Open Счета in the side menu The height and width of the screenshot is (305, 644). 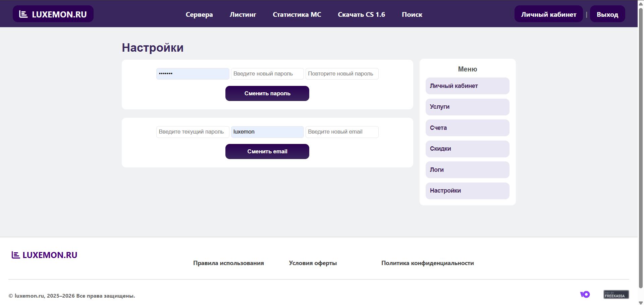click(x=467, y=128)
